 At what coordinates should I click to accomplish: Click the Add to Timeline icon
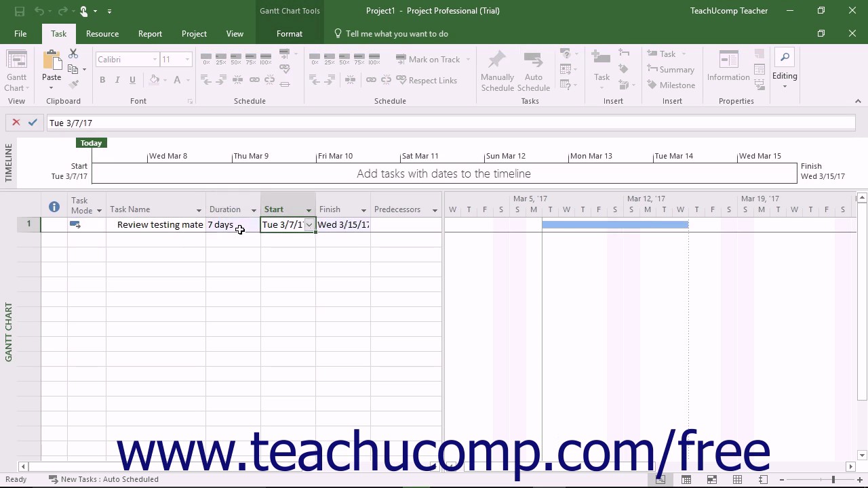point(759,85)
